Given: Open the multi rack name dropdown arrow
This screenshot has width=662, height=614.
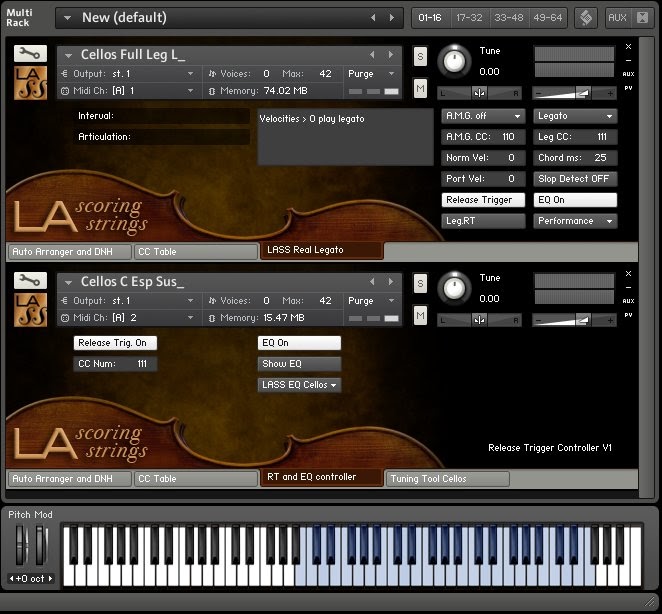Looking at the screenshot, I should 67,18.
